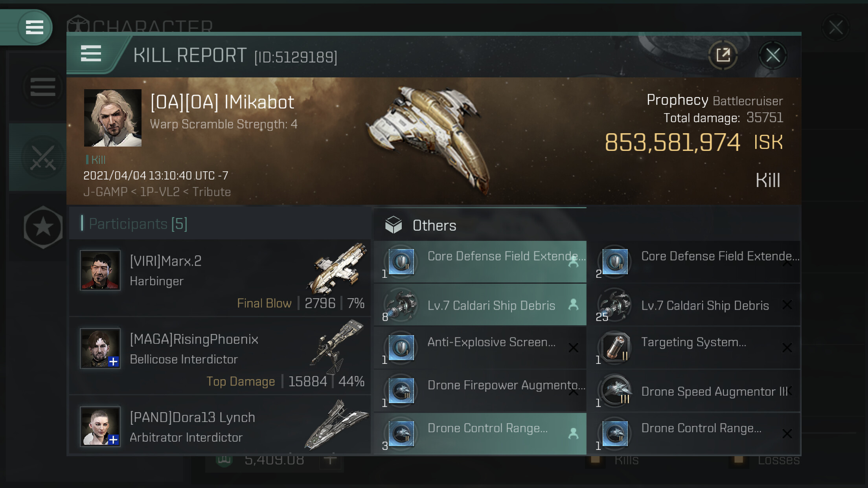Image resolution: width=868 pixels, height=488 pixels.
Task: Click the Others section header
Action: [434, 226]
